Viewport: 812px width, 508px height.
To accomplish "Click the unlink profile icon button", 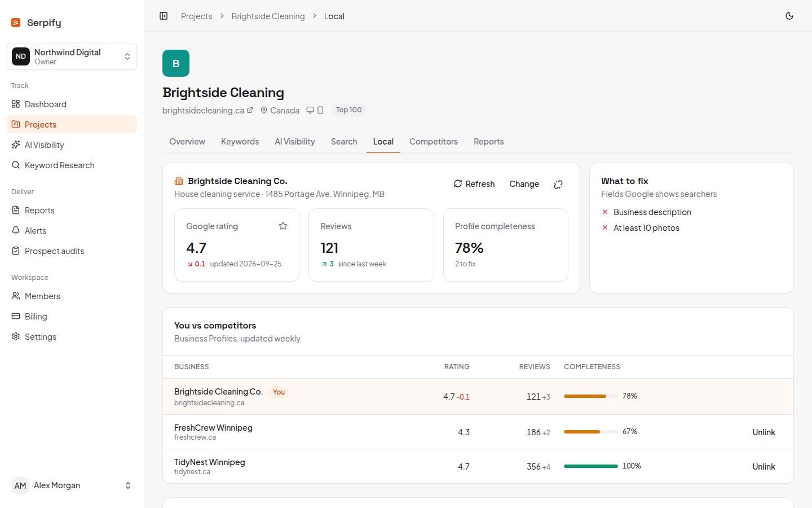I will 558,184.
